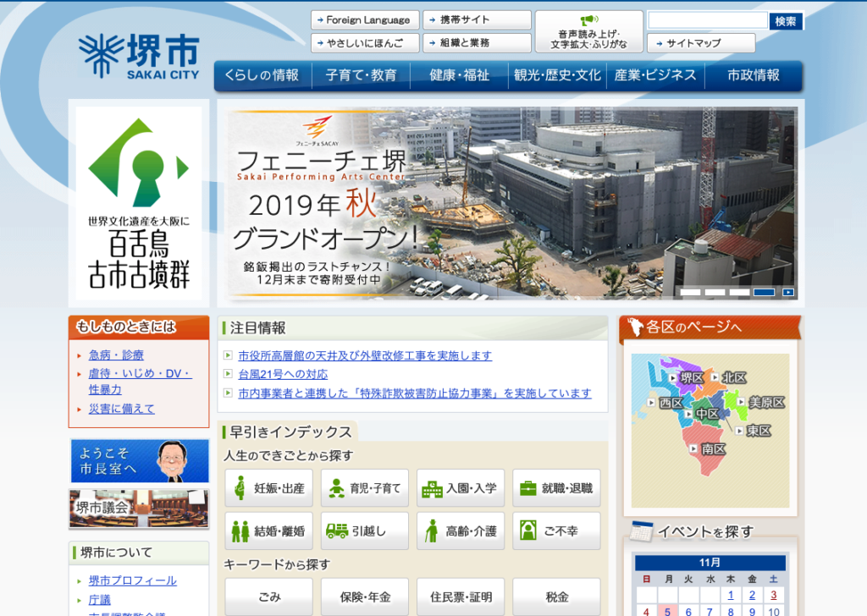Select the moving truck icon button
This screenshot has width=867, height=616.
click(x=365, y=531)
